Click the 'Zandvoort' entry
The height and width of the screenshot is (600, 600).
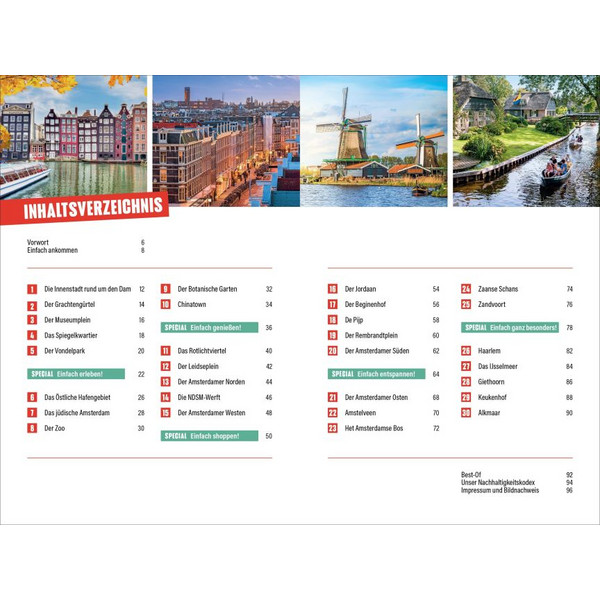point(492,305)
